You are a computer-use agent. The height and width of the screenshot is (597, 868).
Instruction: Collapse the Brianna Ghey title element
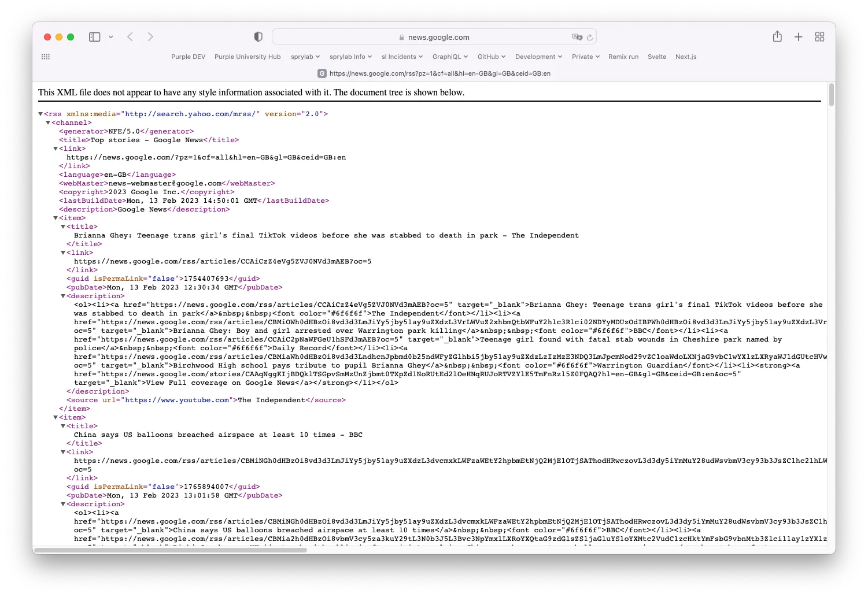[63, 227]
